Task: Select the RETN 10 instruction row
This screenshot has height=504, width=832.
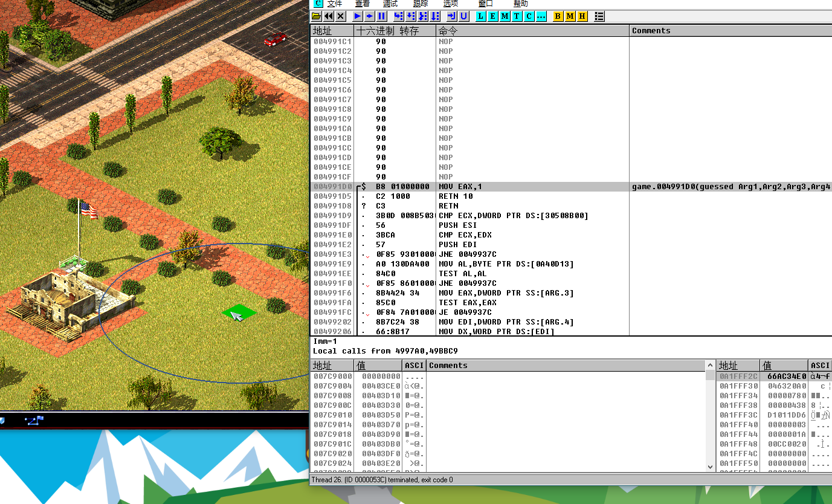Action: 571,196
